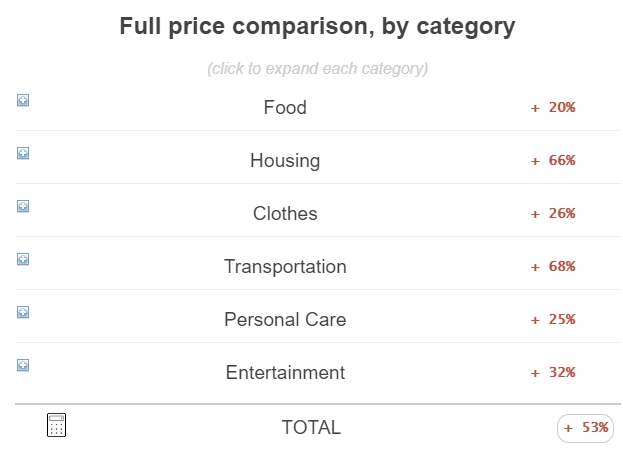Expand the Clothes category plus icon
The image size is (623, 456).
[x=23, y=206]
